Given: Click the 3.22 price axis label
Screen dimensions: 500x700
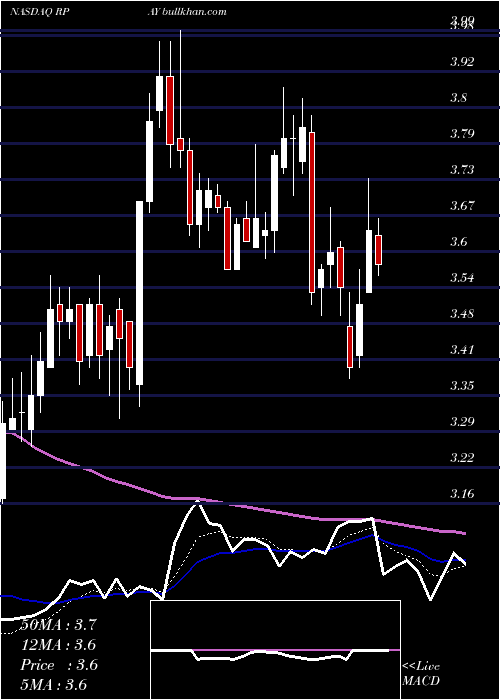Looking at the screenshot, I should pyautogui.click(x=462, y=458).
